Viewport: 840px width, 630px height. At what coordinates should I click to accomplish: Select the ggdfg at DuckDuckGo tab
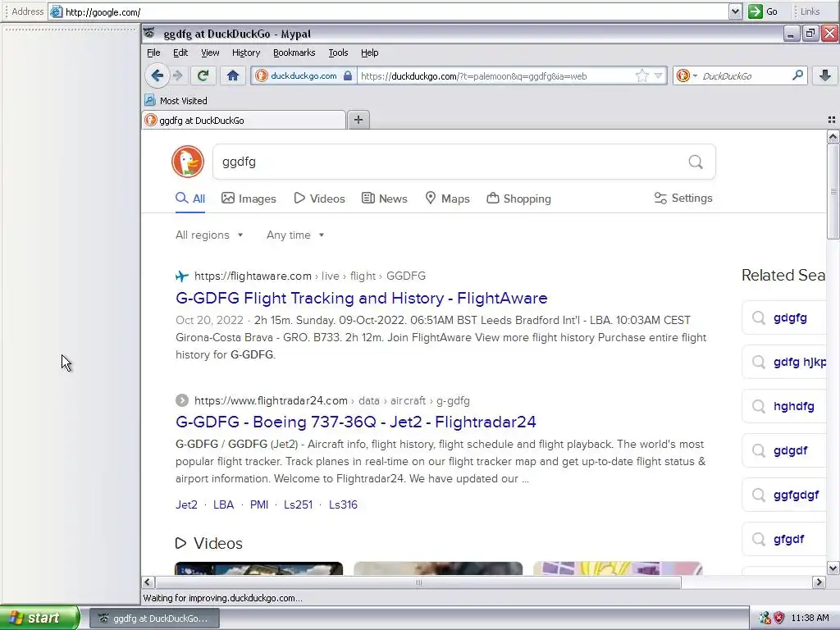pyautogui.click(x=244, y=120)
